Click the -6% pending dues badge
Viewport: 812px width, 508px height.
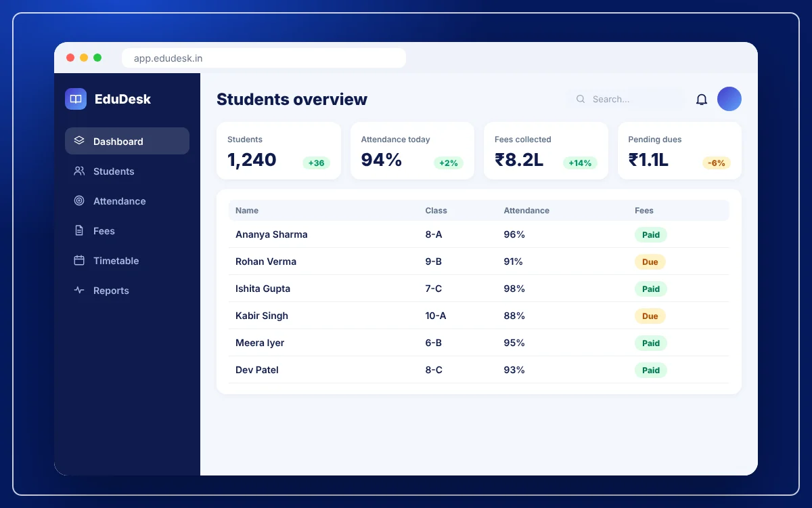pyautogui.click(x=717, y=163)
